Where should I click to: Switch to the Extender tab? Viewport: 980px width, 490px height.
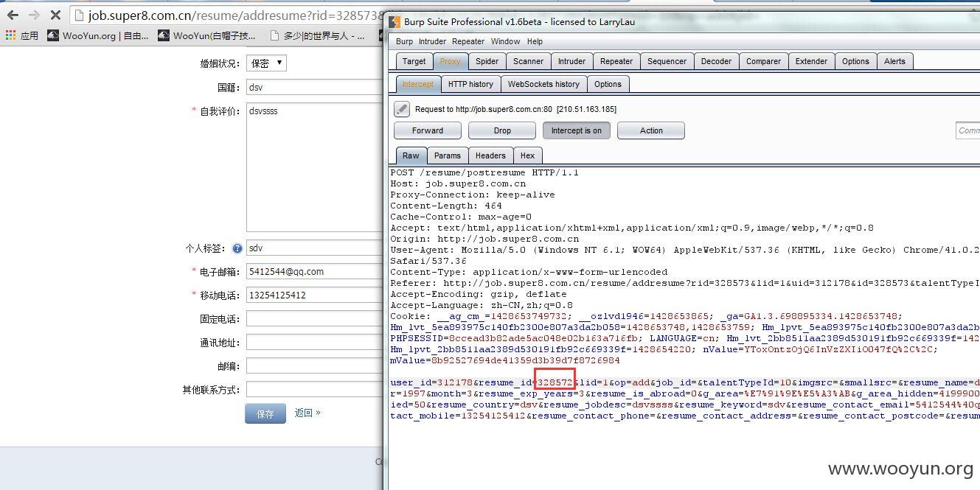(811, 61)
